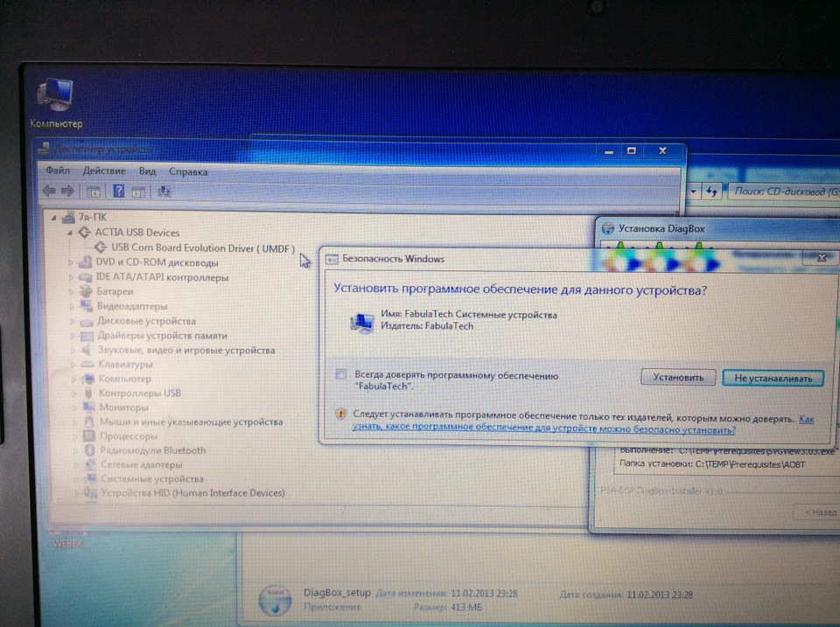Click the Установка DiagBox title icon

point(607,228)
